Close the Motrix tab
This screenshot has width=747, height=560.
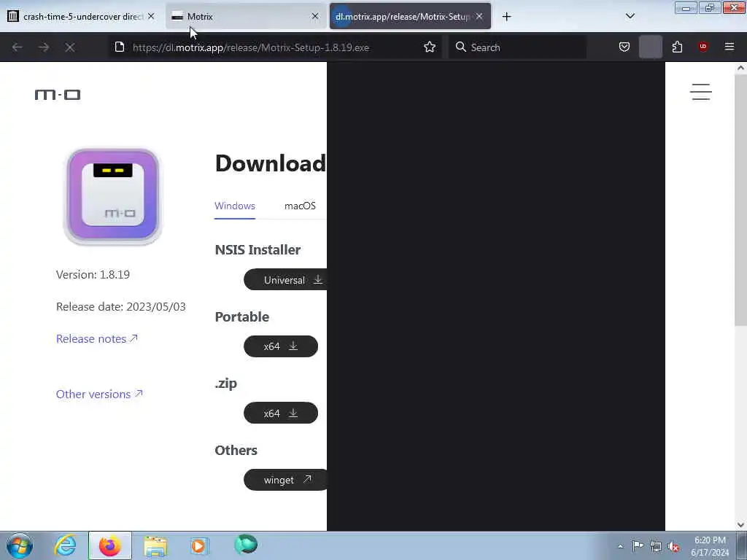315,16
